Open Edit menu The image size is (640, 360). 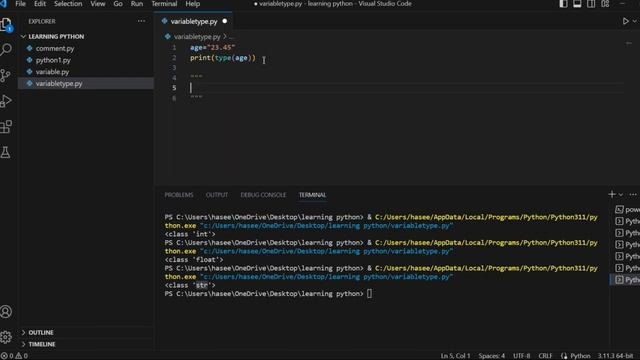click(x=40, y=4)
